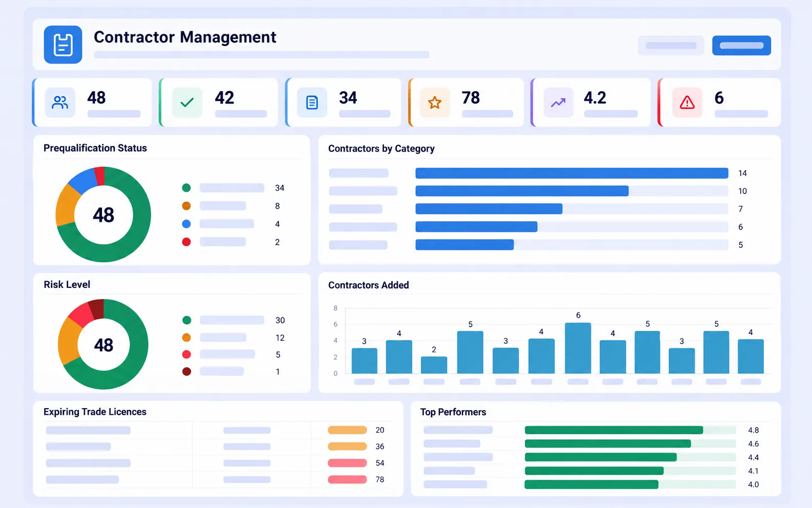
Task: Click the 48 at the Risk Level donut center
Action: (103, 345)
